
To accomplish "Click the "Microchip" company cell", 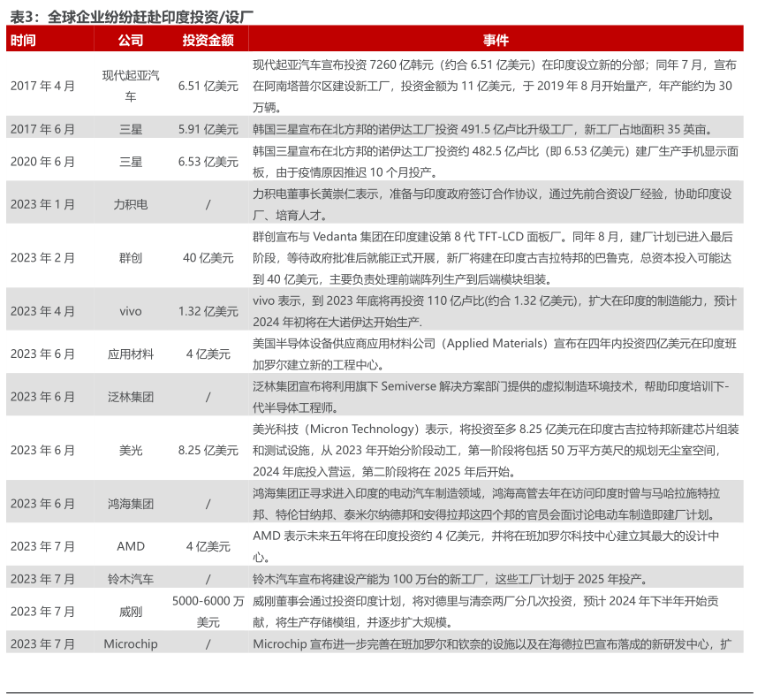I will click(x=131, y=643).
